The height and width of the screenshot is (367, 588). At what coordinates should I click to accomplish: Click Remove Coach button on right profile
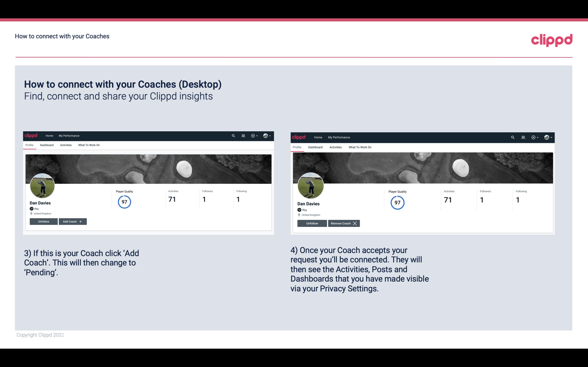pyautogui.click(x=344, y=223)
